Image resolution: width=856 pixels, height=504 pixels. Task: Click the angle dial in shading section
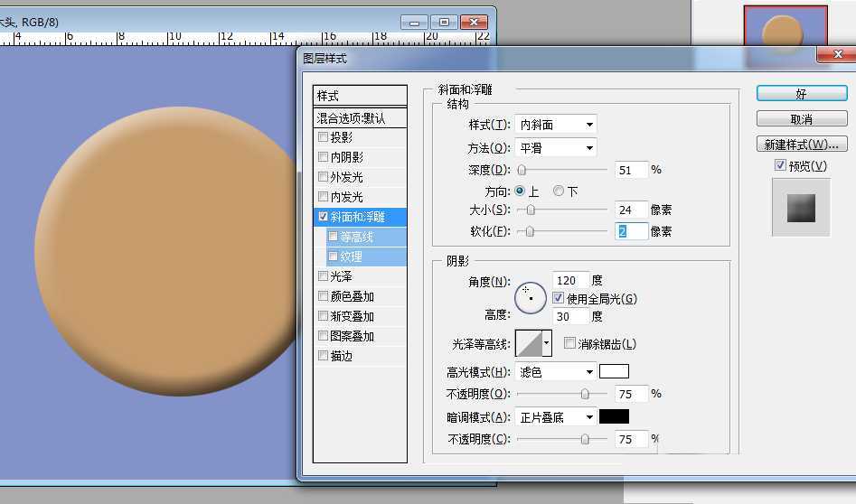coord(531,297)
